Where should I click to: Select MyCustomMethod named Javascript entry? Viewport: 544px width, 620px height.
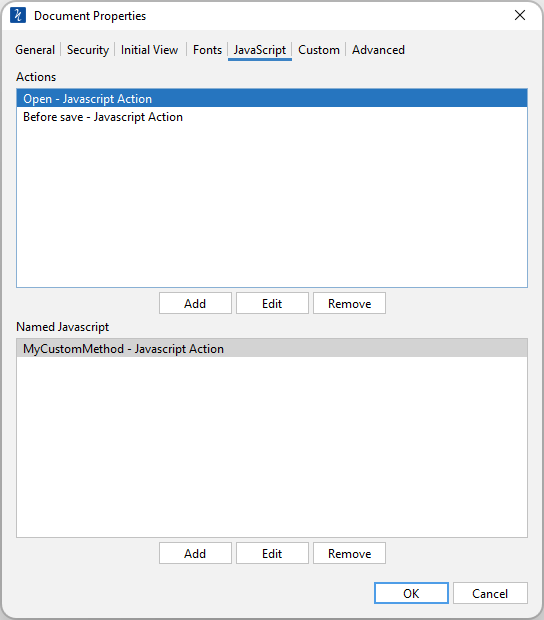pyautogui.click(x=272, y=348)
